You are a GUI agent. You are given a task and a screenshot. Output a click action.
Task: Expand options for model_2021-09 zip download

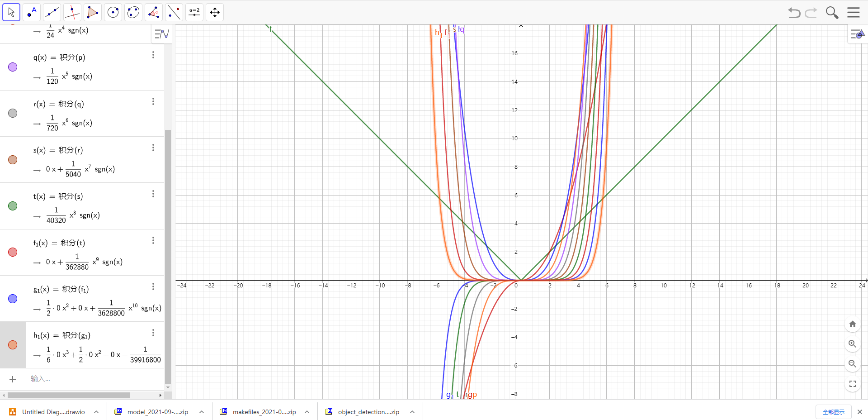[202, 412]
